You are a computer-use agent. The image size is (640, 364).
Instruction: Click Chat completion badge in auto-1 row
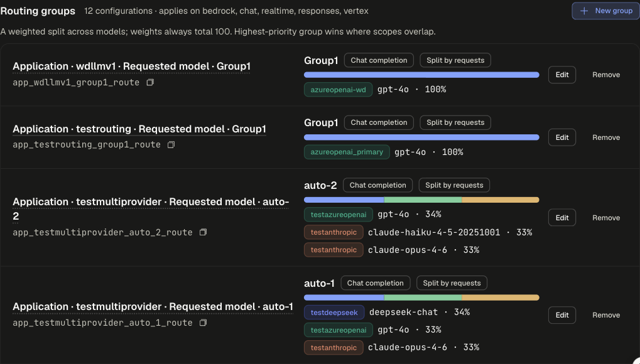[x=375, y=283]
